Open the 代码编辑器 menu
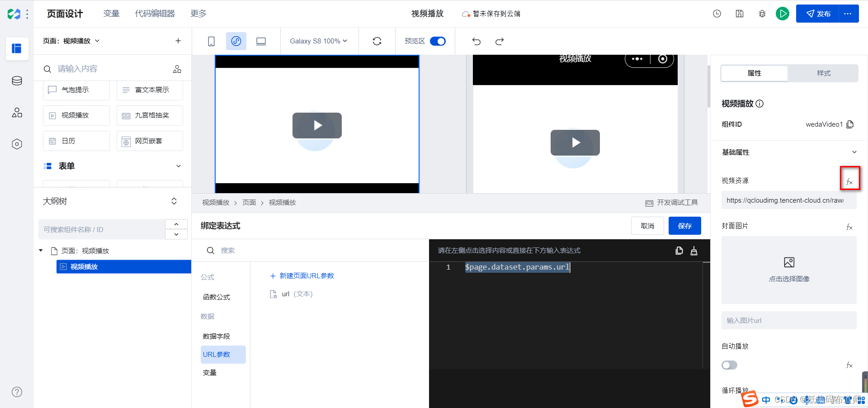Viewport: 868px width, 408px height. (x=155, y=14)
